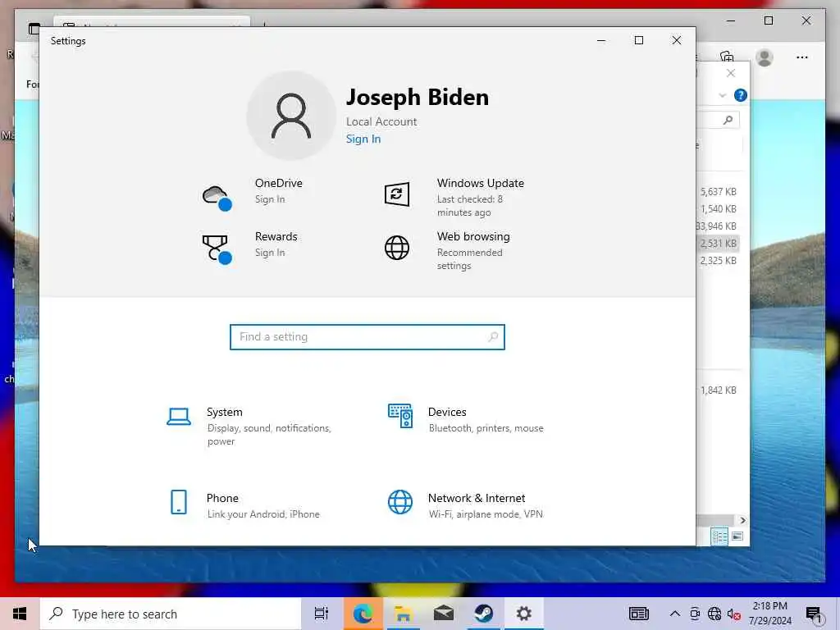
Task: Click the user profile avatar icon
Action: point(291,116)
